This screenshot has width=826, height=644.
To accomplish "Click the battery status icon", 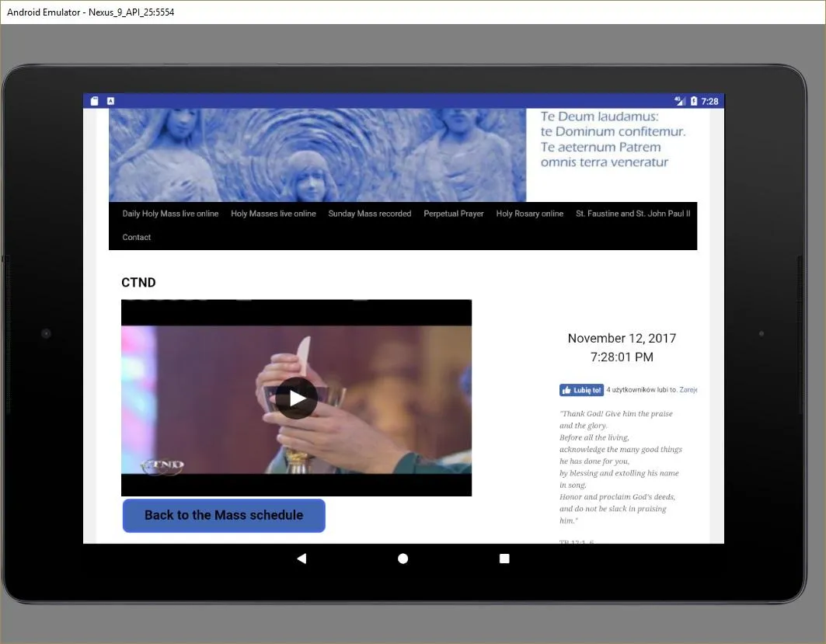I will tap(694, 101).
